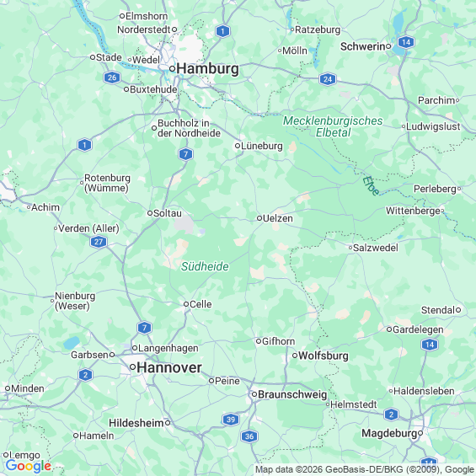This screenshot has width=476, height=476.
Task: Select the Elbe river label
Action: pyautogui.click(x=371, y=186)
